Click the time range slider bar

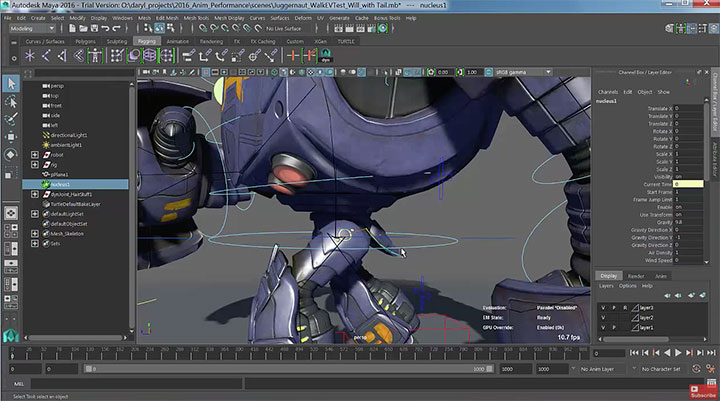pos(289,369)
